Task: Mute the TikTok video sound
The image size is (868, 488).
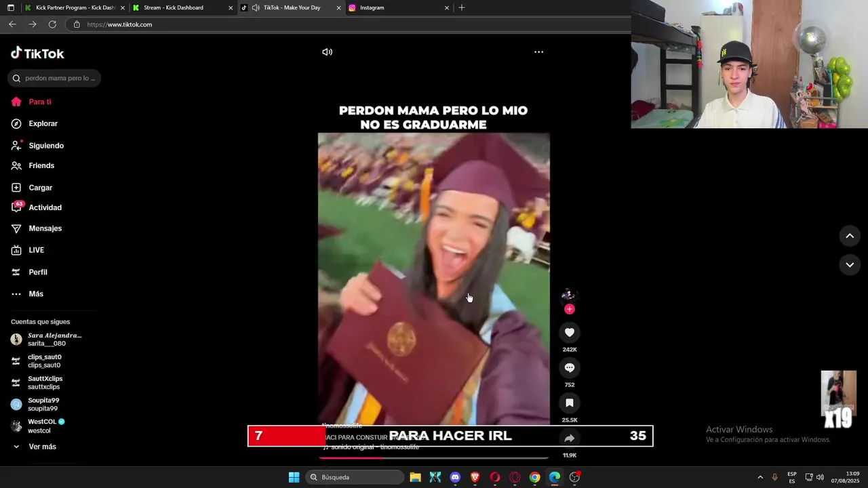Action: coord(327,52)
